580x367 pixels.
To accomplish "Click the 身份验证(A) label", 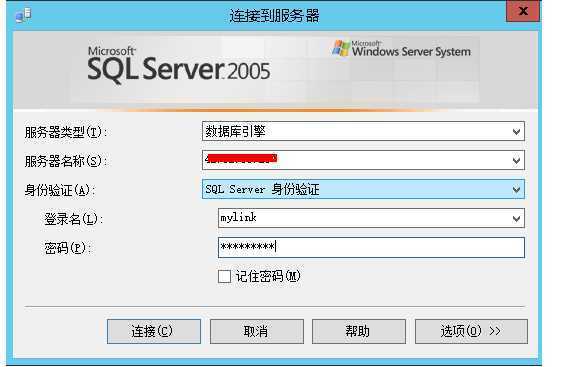I will tap(60, 190).
